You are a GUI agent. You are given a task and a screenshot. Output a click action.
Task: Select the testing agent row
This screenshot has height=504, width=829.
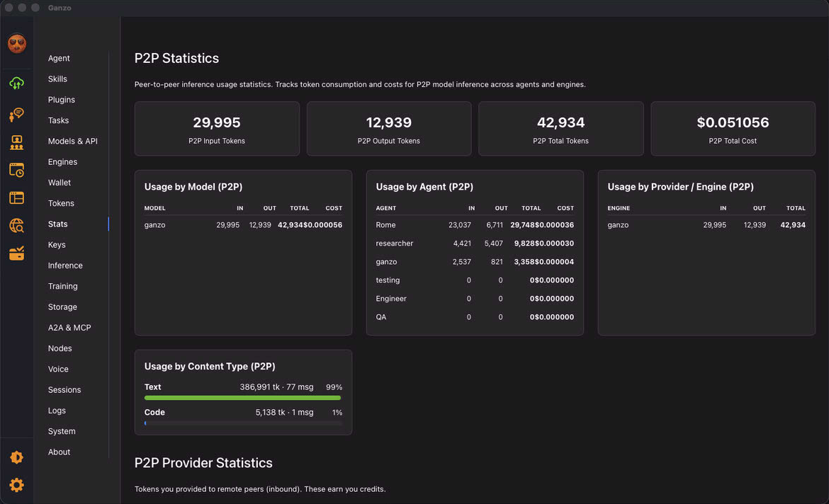(x=475, y=280)
